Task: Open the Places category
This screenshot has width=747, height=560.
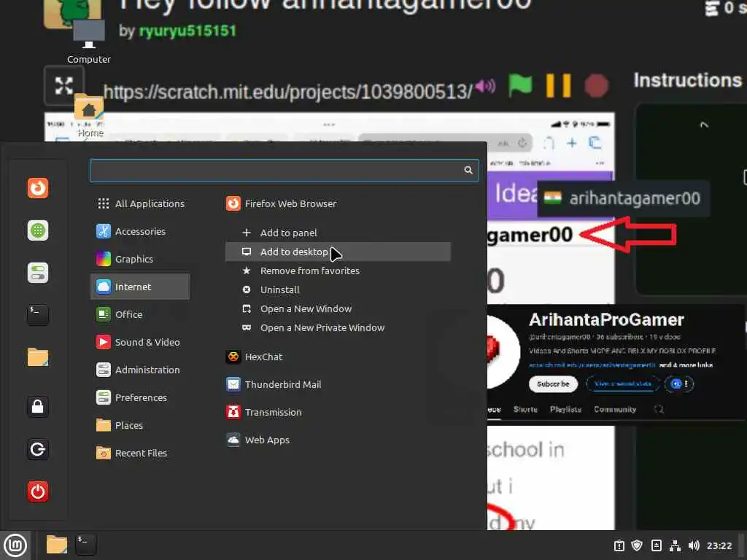Action: pos(141,425)
